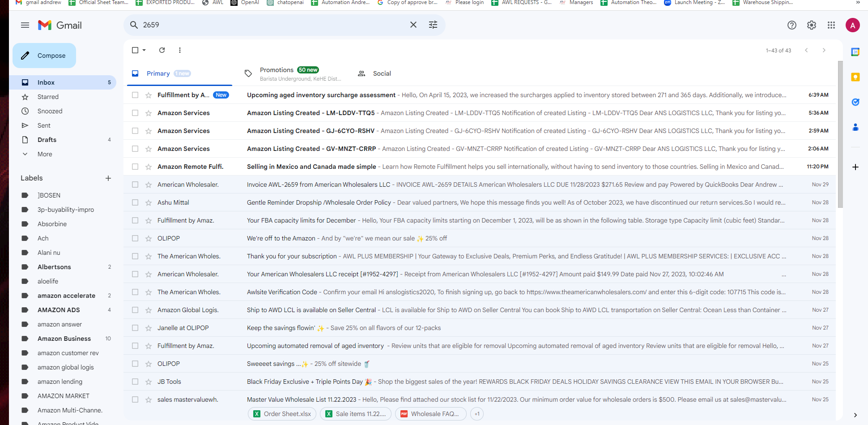Star the Amazon Remote Fulfi. email
Viewport: 868px width, 425px height.
149,167
